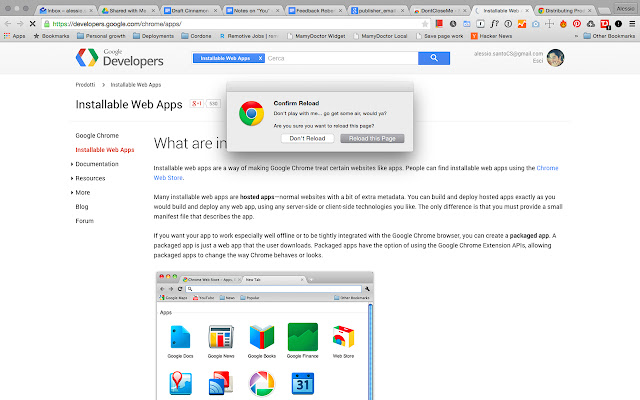Open the MarryDoctor Local bookmark
Image resolution: width=640 pixels, height=400 pixels.
point(380,36)
